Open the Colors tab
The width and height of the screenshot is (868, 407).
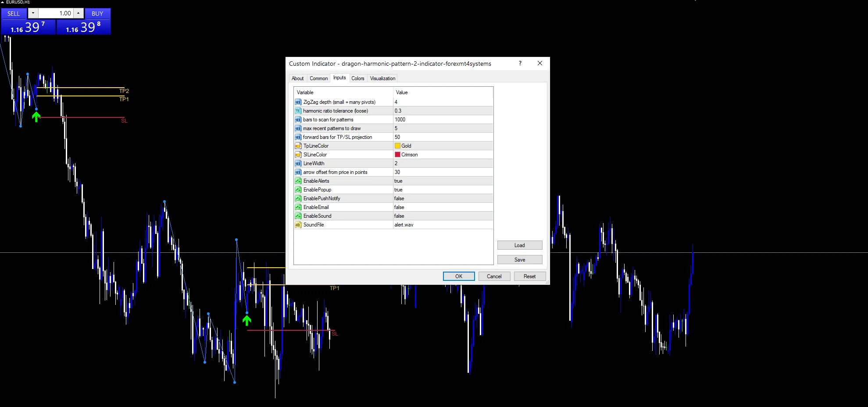click(x=357, y=78)
